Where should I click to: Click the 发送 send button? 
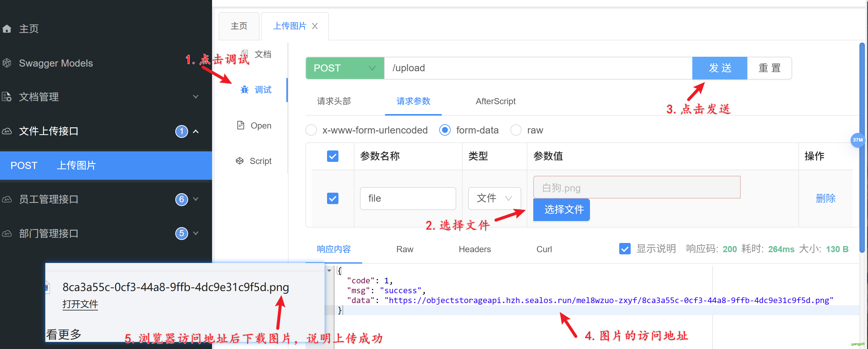point(720,68)
